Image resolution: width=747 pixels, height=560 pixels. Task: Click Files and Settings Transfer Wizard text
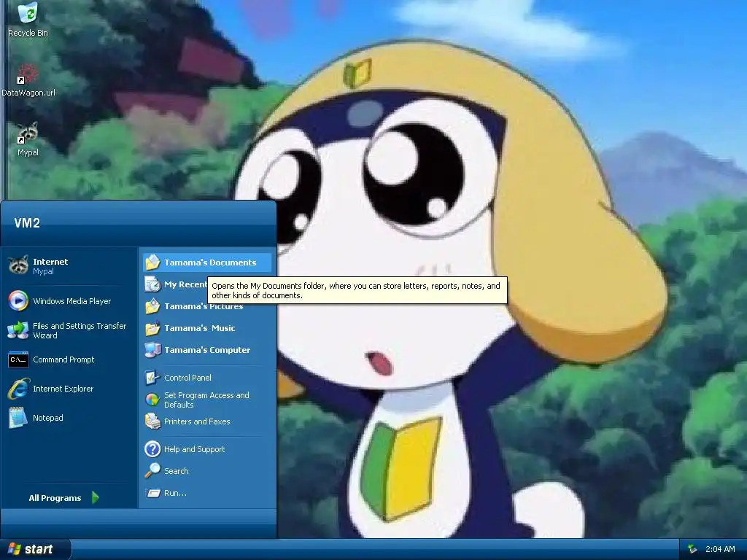(80, 330)
